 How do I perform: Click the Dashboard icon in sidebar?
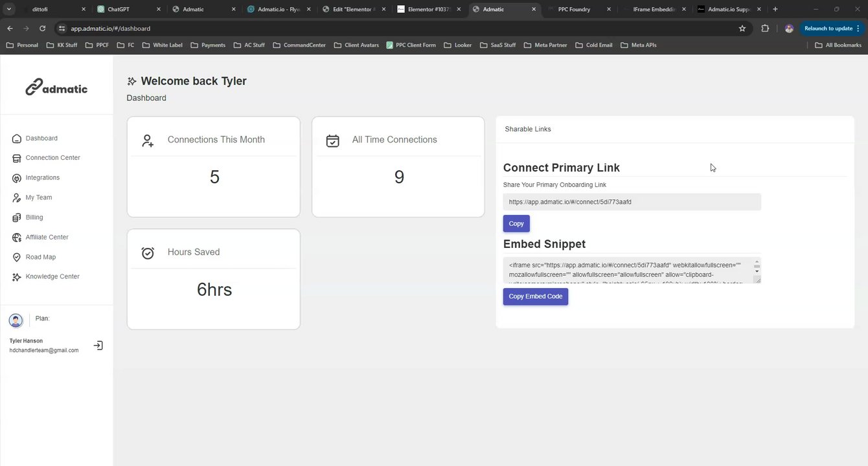click(x=17, y=139)
